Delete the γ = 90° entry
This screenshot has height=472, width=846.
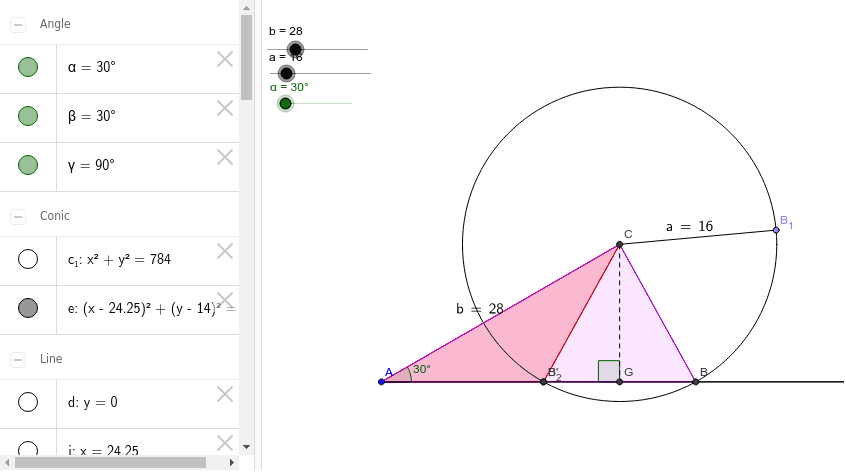point(225,158)
